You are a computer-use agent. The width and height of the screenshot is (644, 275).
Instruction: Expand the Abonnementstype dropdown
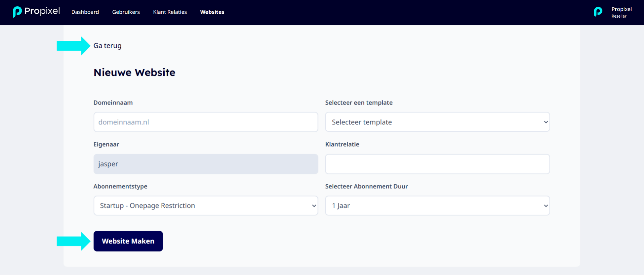206,206
